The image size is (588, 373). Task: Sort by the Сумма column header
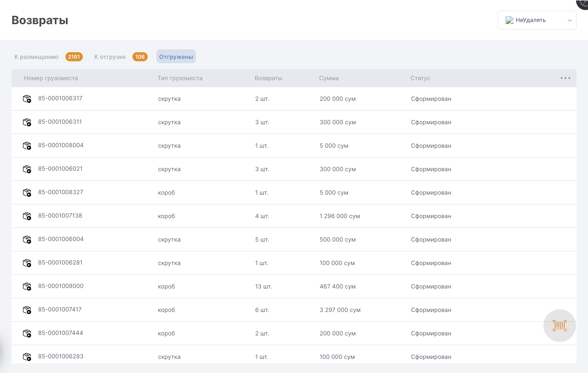pos(328,78)
